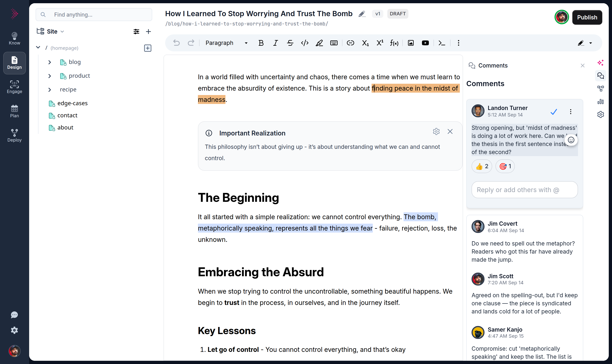The height and width of the screenshot is (364, 612).
Task: Toggle strikethrough formatting
Action: pos(290,43)
